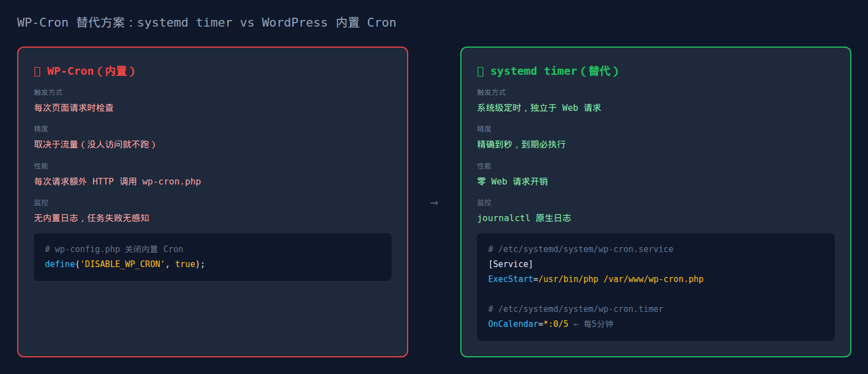This screenshot has width=868, height=374.
Task: Click the define('DISABLE_WP_CRON', true); code line
Action: click(x=125, y=264)
